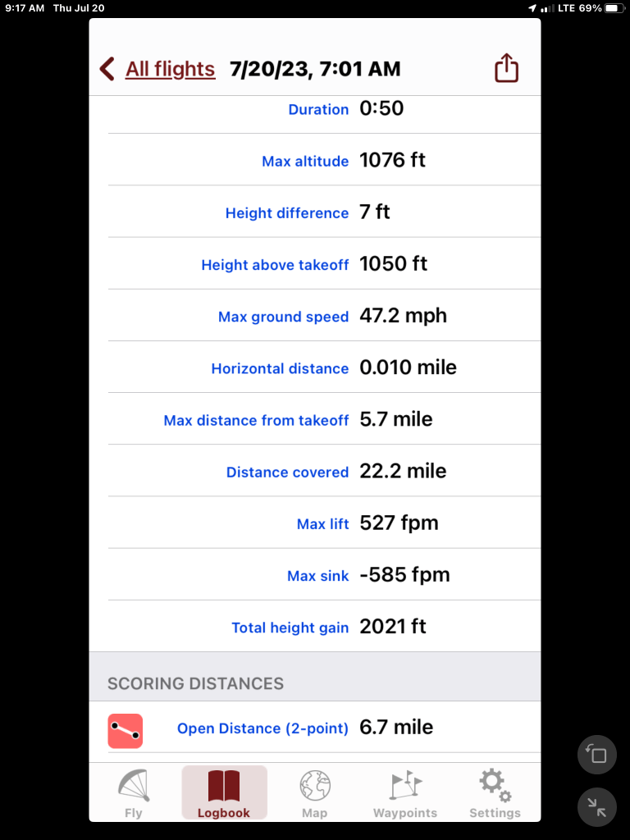Tap the rotate window overlay button
Screen dimensions: 630x840
[x=597, y=755]
